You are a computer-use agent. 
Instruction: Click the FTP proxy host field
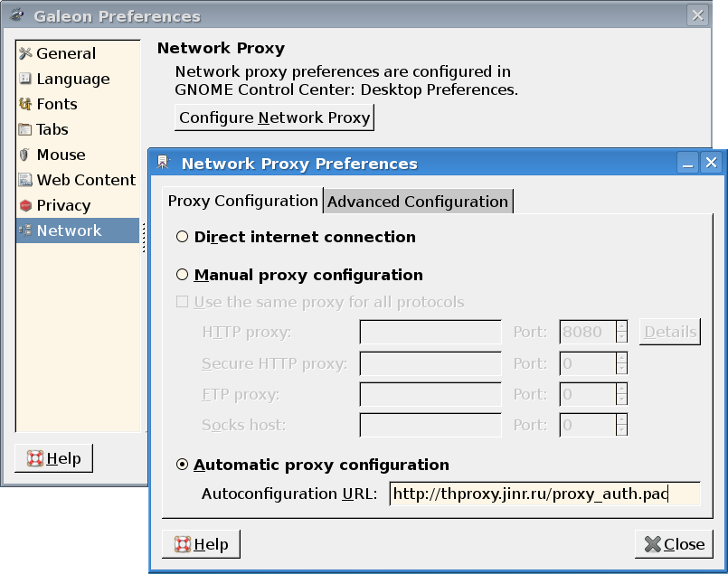click(430, 394)
